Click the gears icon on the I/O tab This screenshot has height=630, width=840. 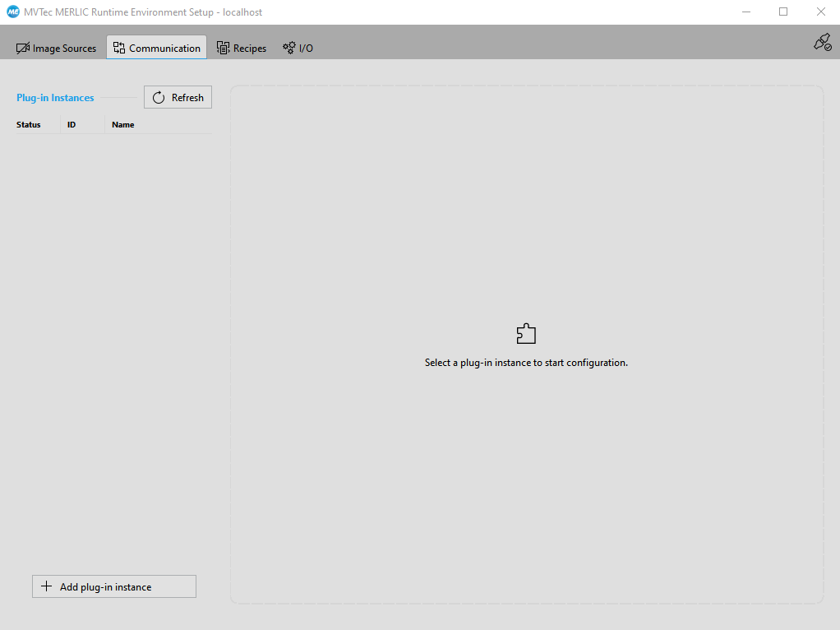pos(288,48)
